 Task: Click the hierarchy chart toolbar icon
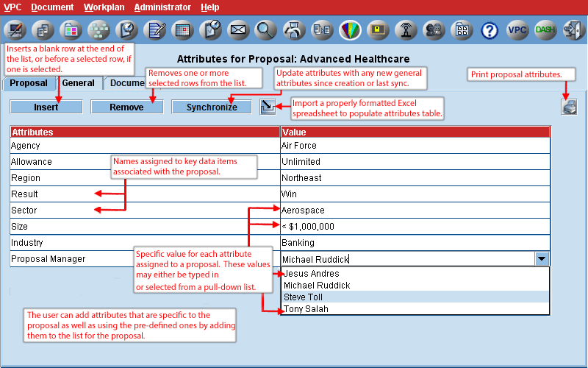(98, 29)
